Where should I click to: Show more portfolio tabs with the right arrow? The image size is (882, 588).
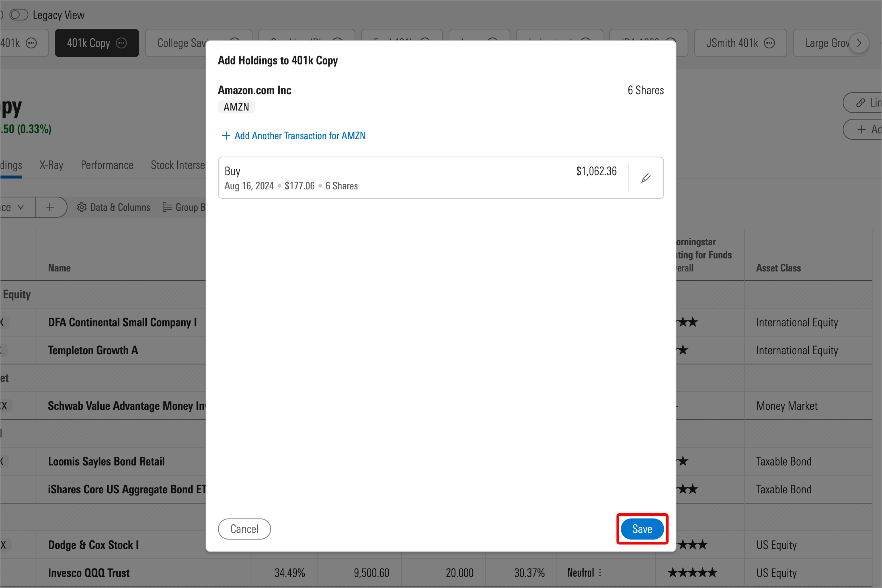tap(859, 43)
